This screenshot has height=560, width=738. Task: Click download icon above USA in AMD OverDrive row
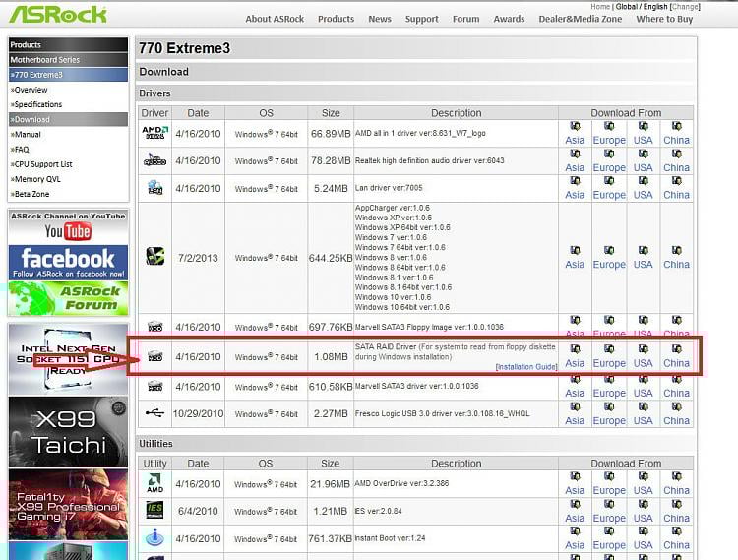click(x=643, y=476)
